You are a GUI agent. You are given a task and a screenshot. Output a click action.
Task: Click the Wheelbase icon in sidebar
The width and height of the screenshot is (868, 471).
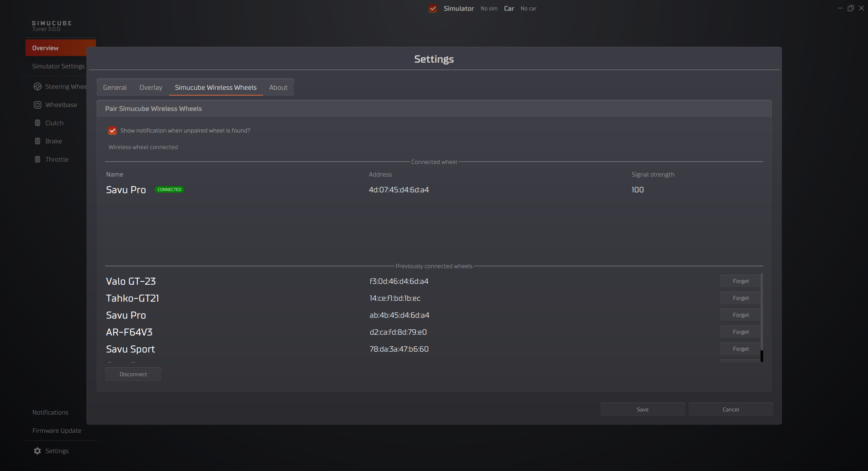pos(37,105)
